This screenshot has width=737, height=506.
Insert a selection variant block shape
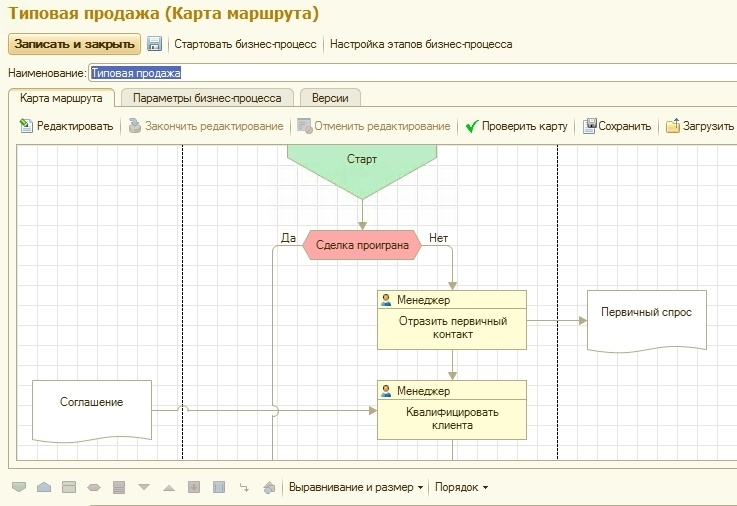coord(119,487)
